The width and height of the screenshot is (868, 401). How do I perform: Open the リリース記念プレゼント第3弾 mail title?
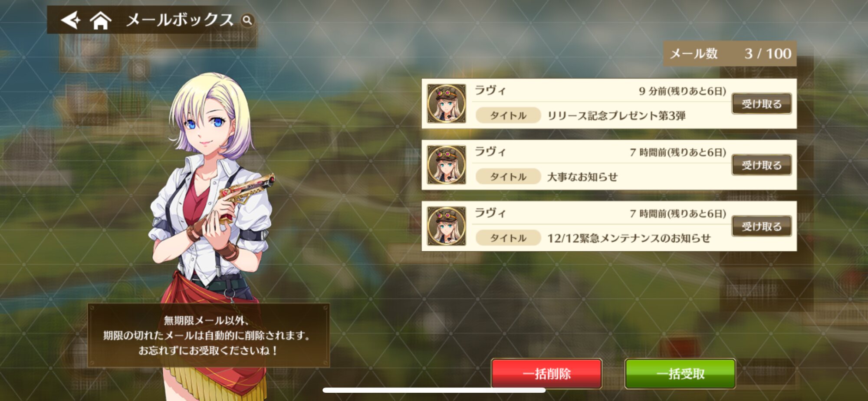[x=616, y=116]
